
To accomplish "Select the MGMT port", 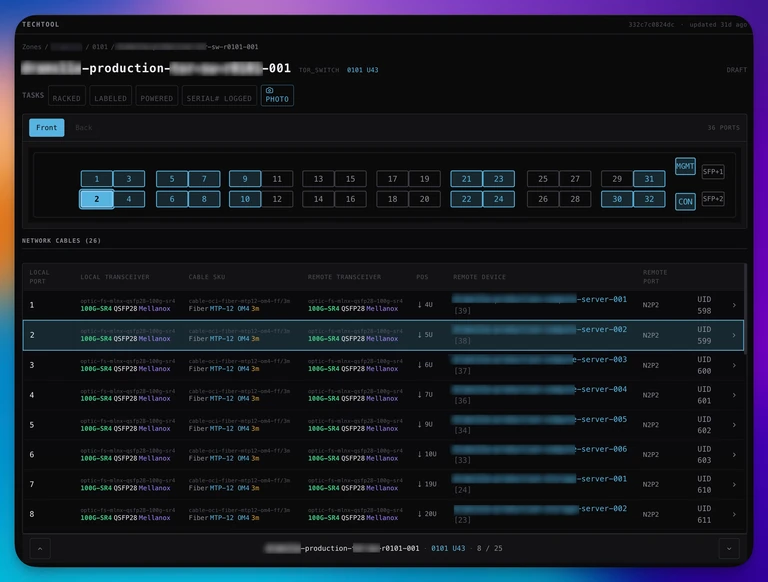I will click(685, 166).
